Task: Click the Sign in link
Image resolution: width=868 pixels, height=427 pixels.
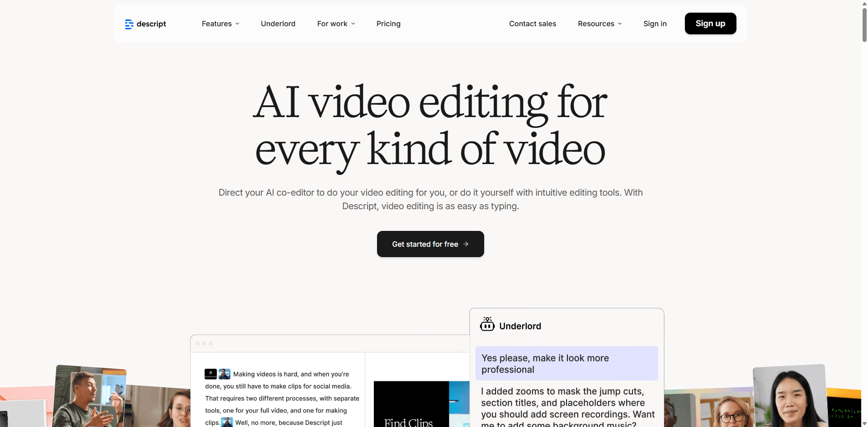Action: [x=655, y=24]
